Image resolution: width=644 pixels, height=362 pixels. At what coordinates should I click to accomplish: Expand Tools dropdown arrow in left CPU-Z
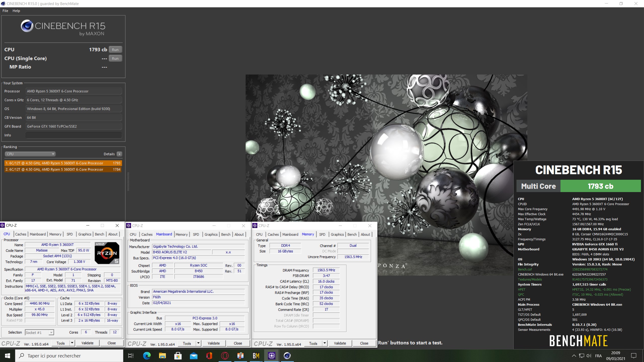72,343
